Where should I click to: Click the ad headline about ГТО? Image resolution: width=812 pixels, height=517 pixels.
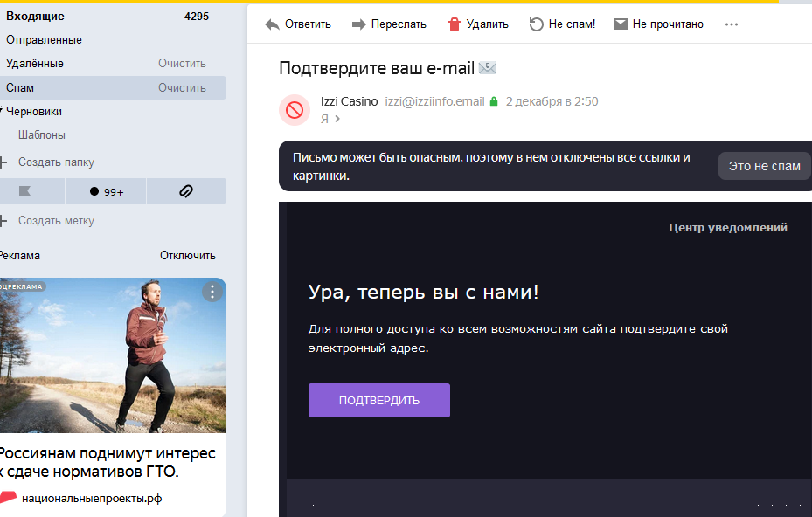[108, 462]
